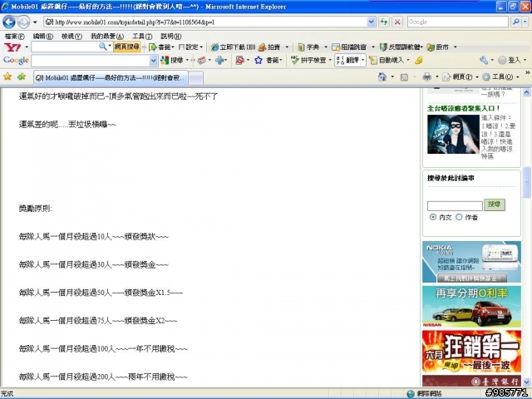
Task: Open the 說明(H) menu
Action: click(170, 37)
